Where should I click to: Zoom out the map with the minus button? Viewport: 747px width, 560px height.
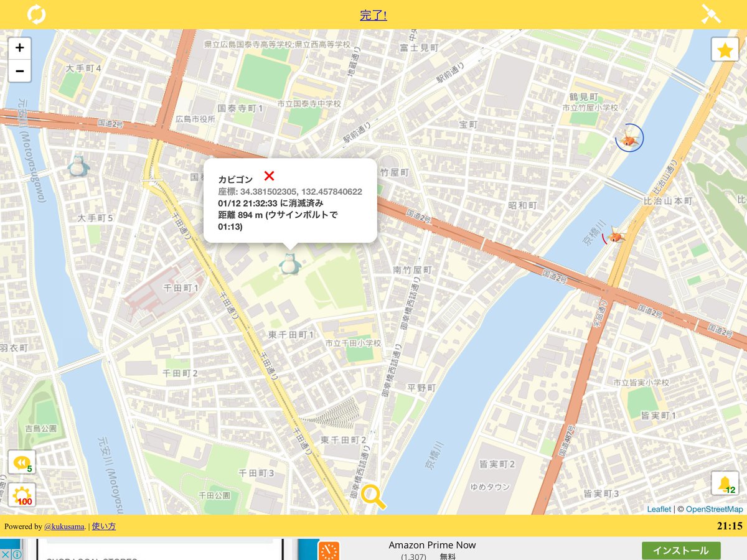20,71
